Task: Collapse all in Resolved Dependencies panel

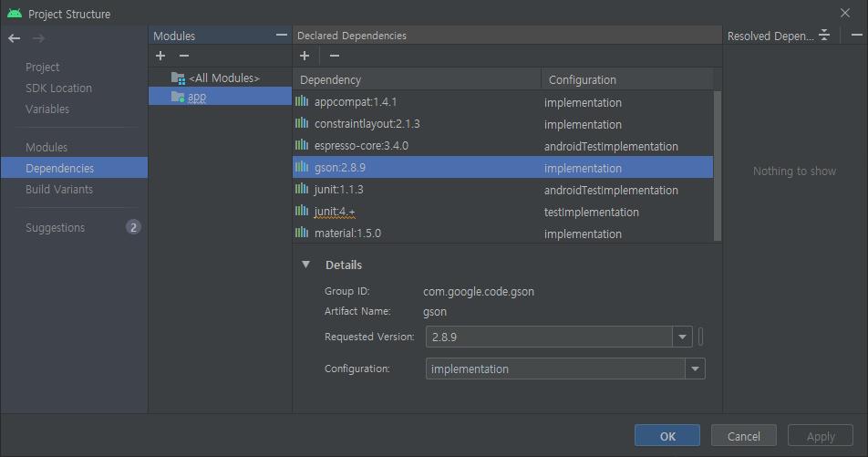Action: (824, 35)
